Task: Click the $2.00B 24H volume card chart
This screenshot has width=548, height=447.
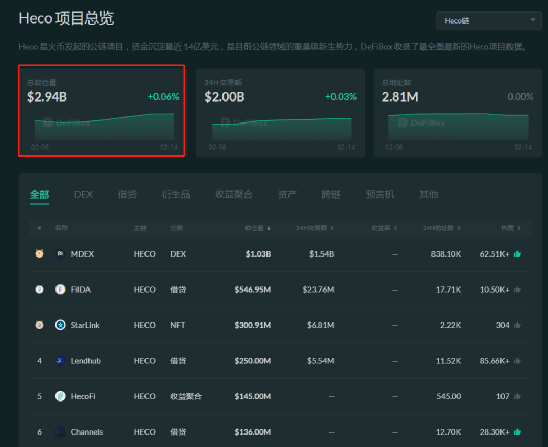Action: [x=282, y=129]
